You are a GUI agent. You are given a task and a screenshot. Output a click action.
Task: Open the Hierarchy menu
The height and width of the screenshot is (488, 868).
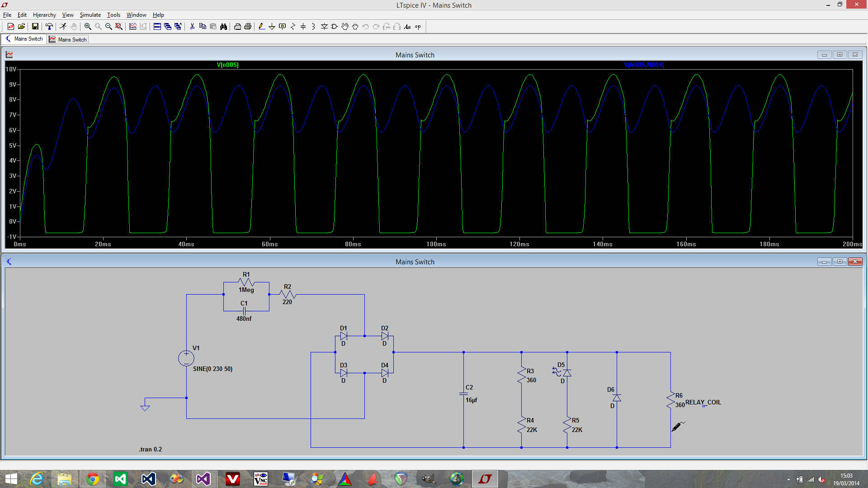pos(44,15)
